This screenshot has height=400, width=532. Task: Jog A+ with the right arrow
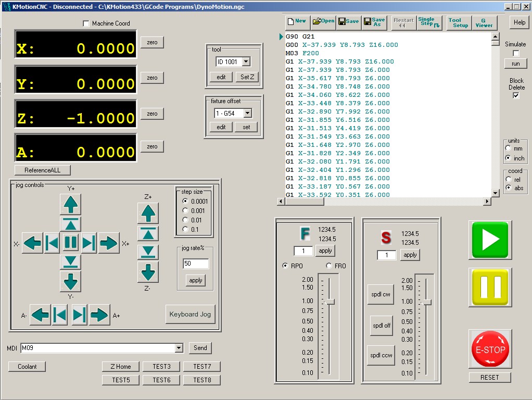tap(99, 315)
